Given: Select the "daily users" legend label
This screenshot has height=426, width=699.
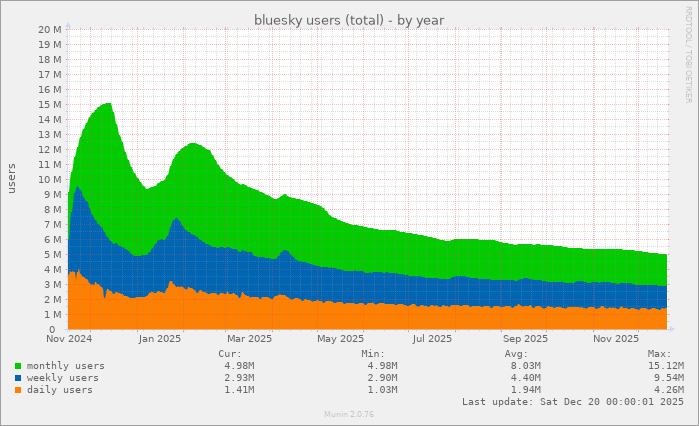Looking at the screenshot, I should 60,390.
